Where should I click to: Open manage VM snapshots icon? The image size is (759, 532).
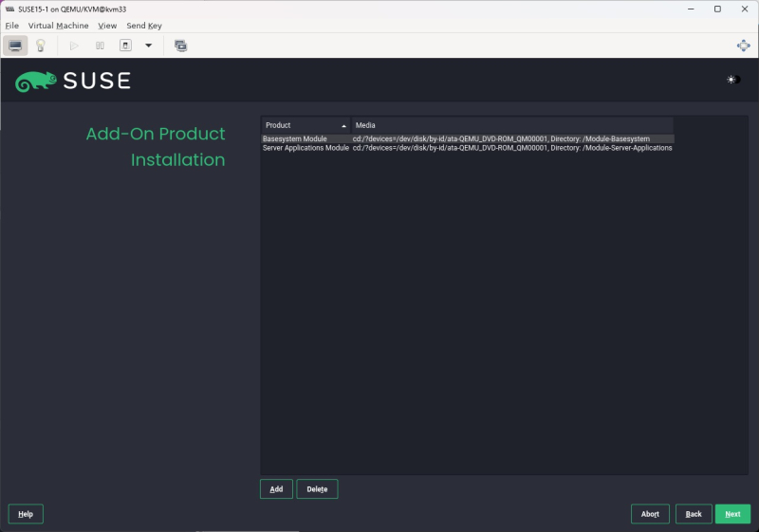coord(180,46)
